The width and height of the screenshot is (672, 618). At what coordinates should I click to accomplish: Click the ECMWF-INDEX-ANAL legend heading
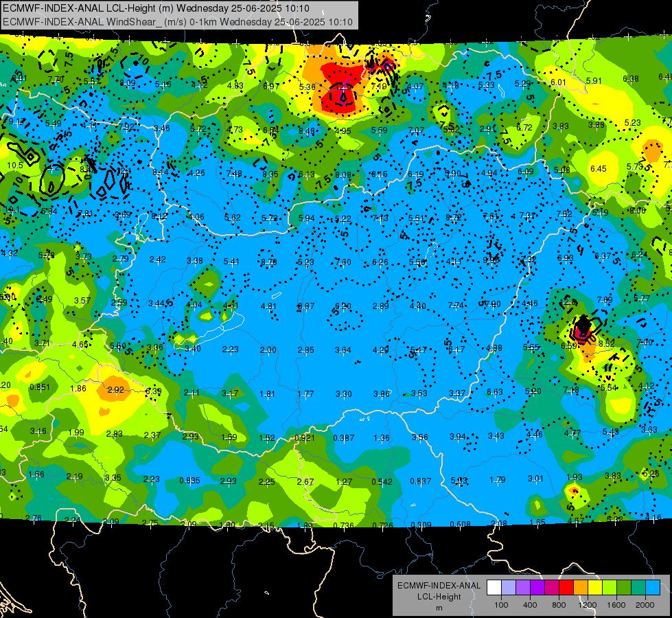[x=439, y=586]
